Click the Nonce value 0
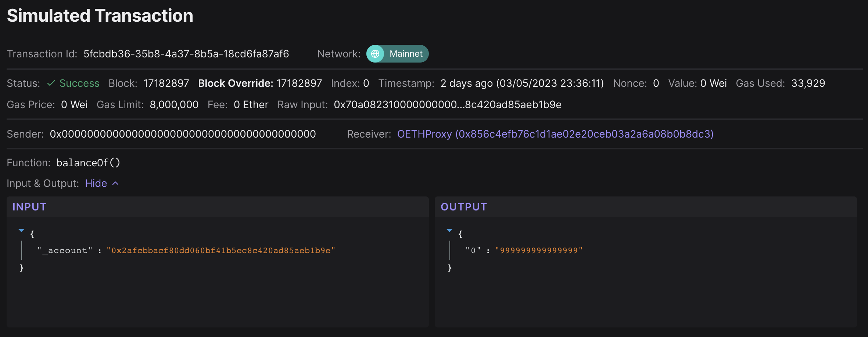 [656, 83]
